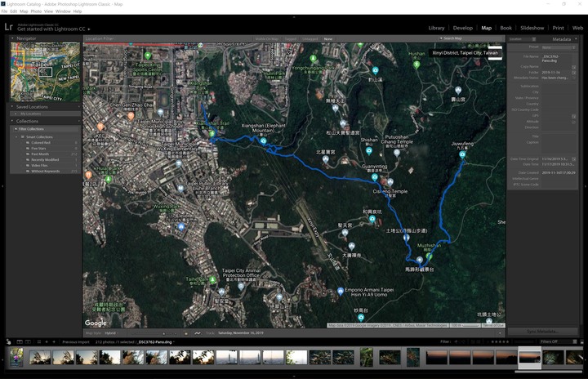Image resolution: width=588 pixels, height=379 pixels.
Task: Expand the Saved Locations panel
Action: pyautogui.click(x=12, y=107)
